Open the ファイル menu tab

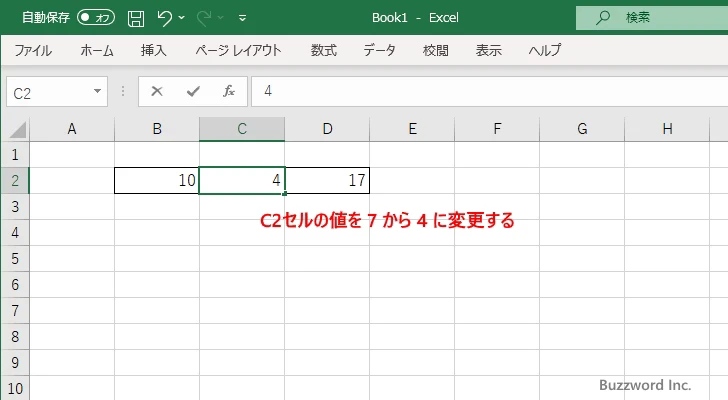pos(32,50)
